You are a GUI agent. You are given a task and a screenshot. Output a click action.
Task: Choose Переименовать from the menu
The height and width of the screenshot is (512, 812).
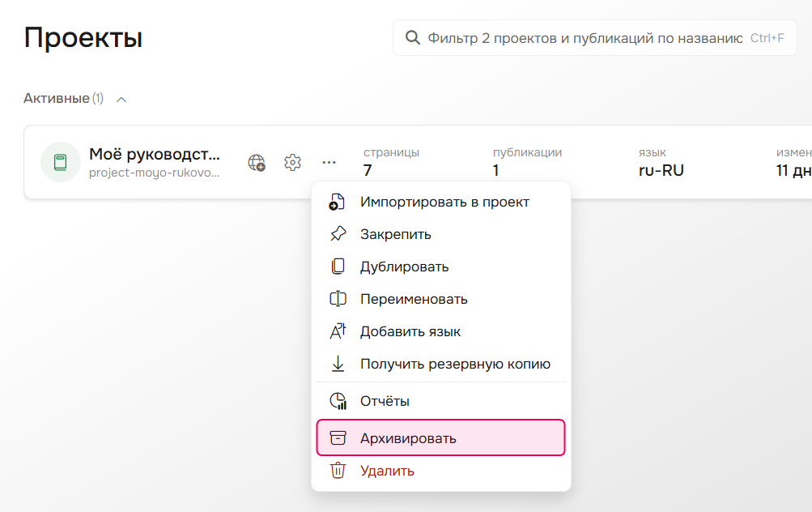(x=413, y=298)
